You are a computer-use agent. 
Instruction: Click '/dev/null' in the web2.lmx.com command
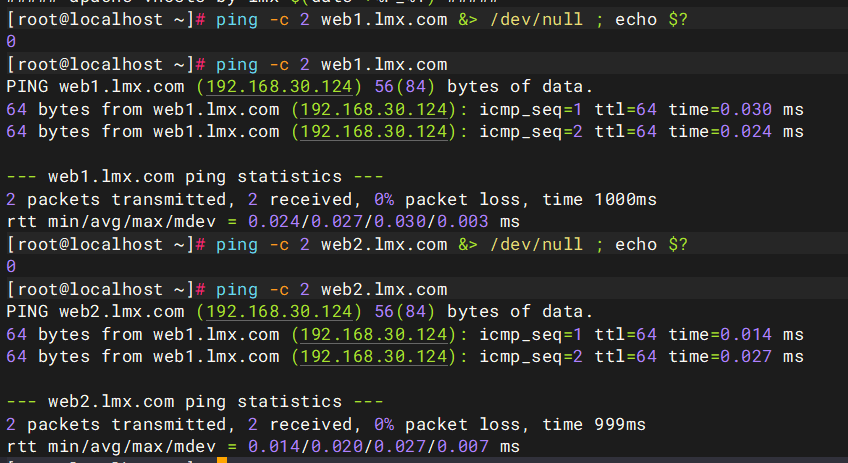tap(536, 244)
